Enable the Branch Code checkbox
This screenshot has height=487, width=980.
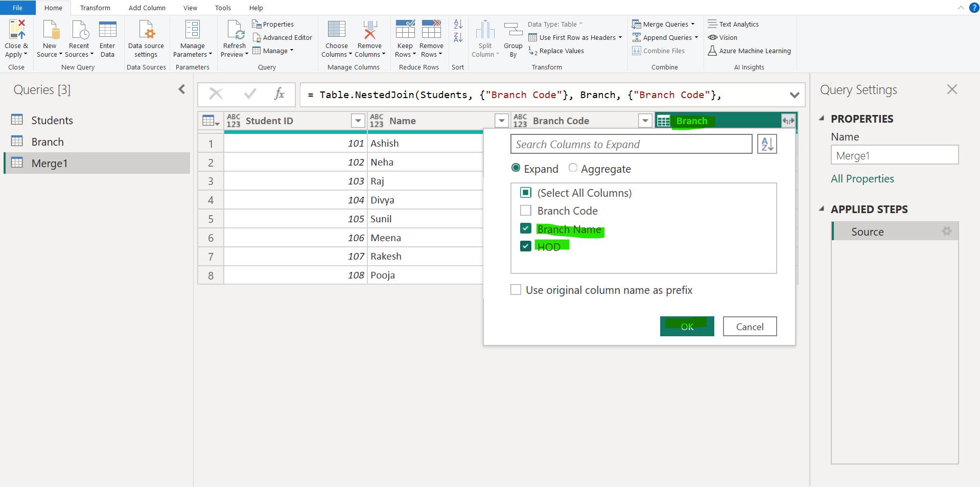(x=525, y=210)
